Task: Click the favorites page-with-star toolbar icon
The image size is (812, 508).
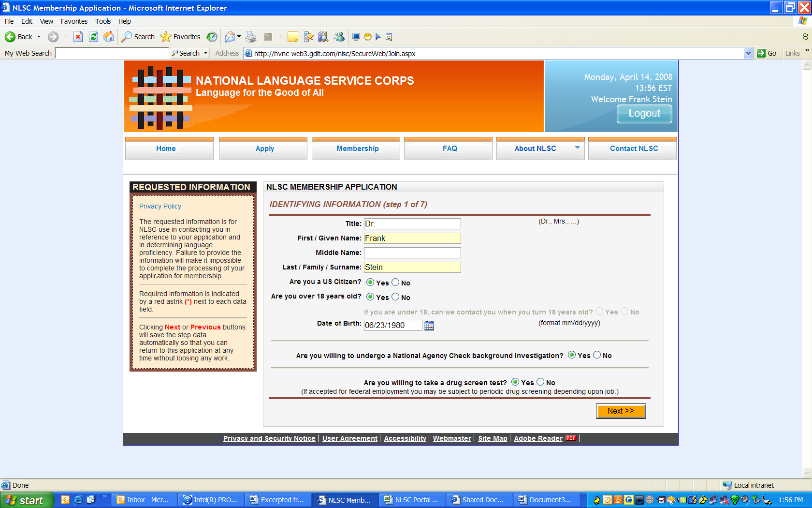Action: pos(308,37)
